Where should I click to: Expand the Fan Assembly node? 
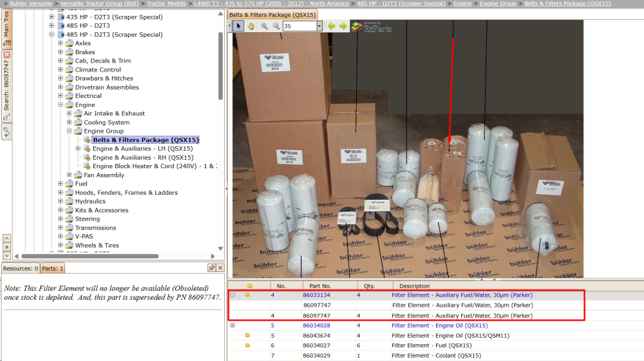69,175
